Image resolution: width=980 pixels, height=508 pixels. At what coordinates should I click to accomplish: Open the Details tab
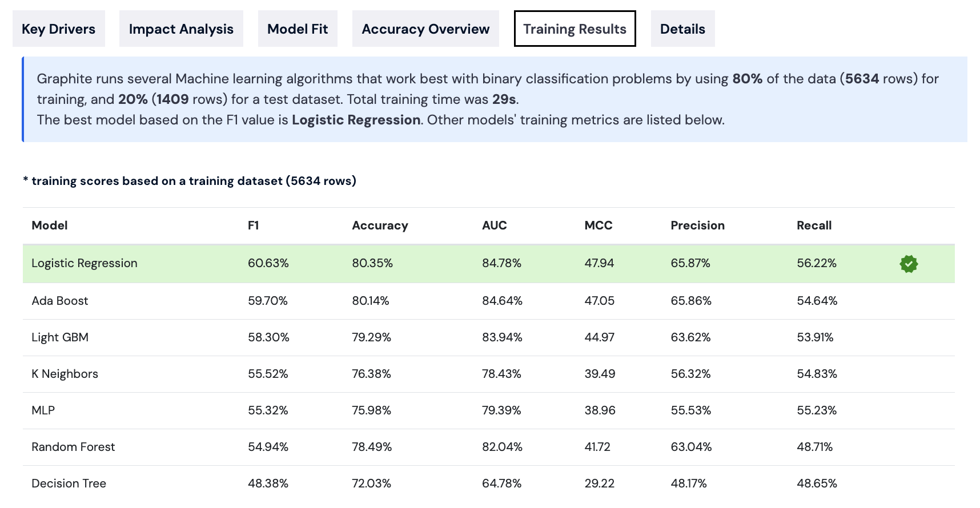tap(682, 29)
